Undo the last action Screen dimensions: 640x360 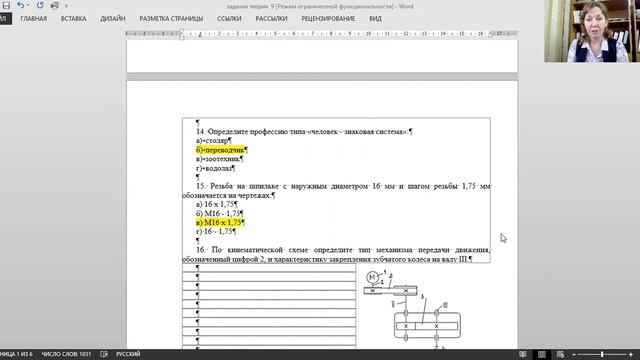tap(20, 6)
